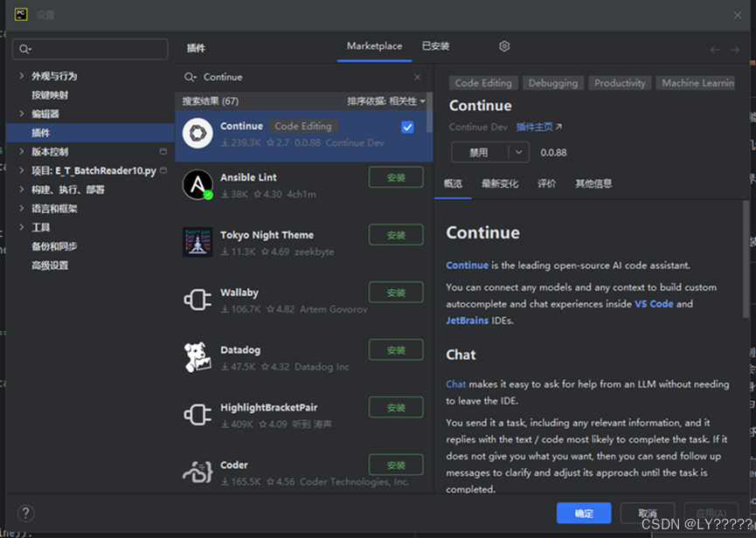
Task: Expand the 版本控制 settings node
Action: [x=22, y=151]
